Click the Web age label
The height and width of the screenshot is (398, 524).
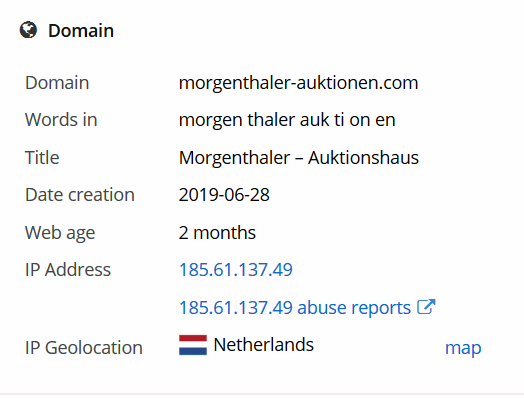[x=60, y=233]
